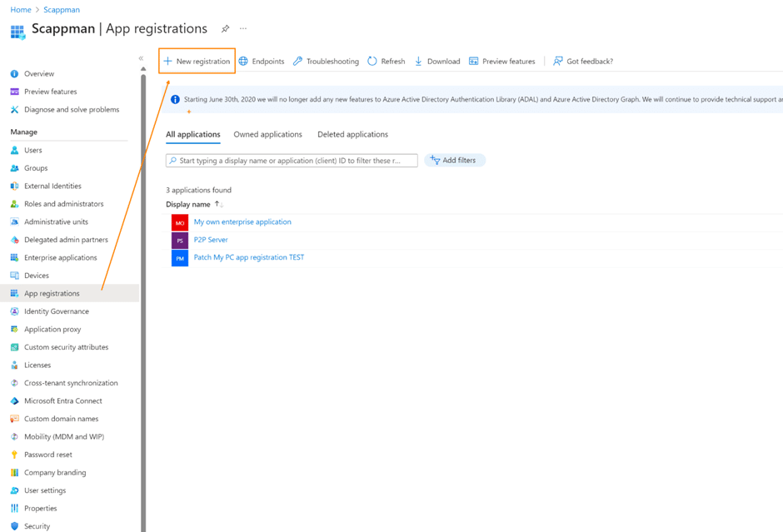Click the sidebar scroll up arrow
The height and width of the screenshot is (532, 783).
click(x=143, y=69)
